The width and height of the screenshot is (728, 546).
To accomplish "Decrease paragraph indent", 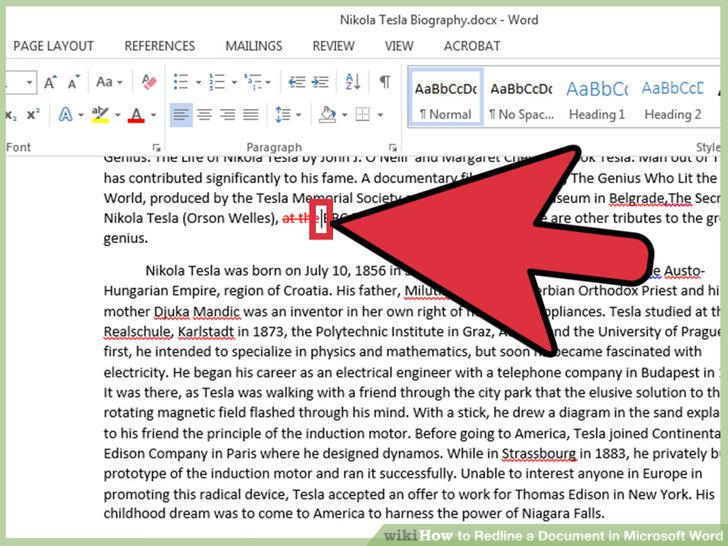I will 296,82.
